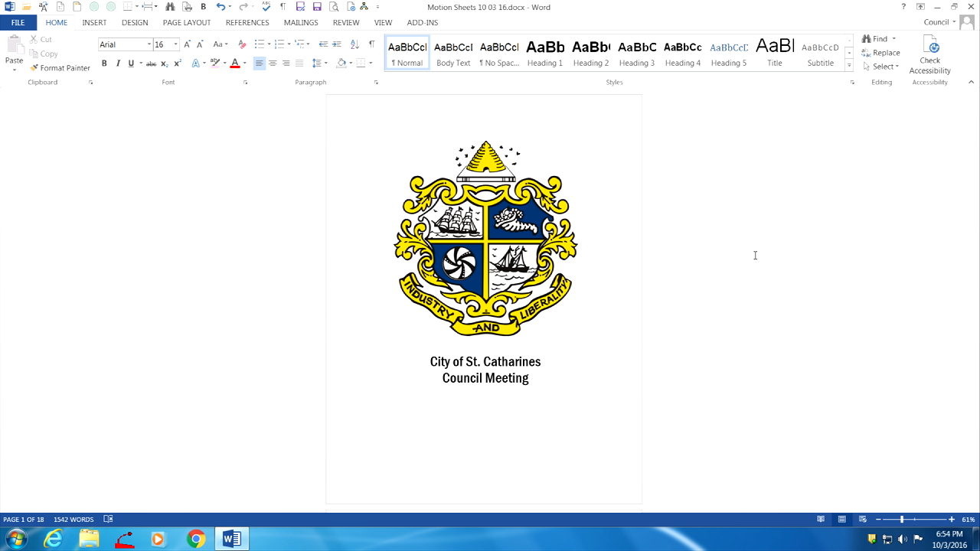
Task: Expand the Paste options arrow
Action: pos(14,70)
